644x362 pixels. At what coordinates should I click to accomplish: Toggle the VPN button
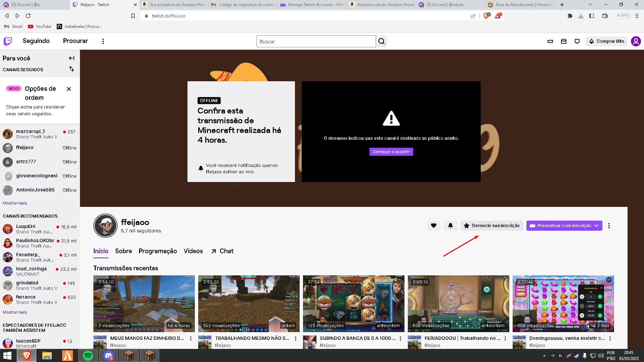[623, 15]
